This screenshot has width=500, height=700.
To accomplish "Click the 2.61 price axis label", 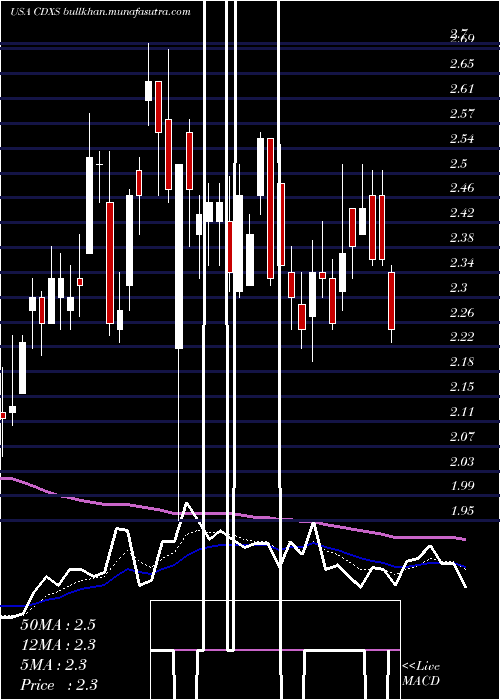I will coord(462,89).
